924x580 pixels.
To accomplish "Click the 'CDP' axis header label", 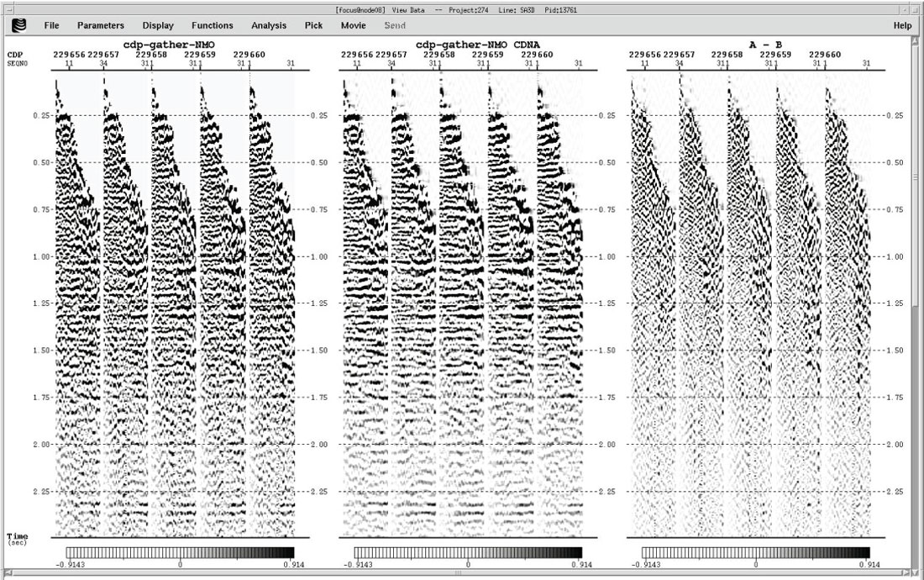I will pos(15,55).
